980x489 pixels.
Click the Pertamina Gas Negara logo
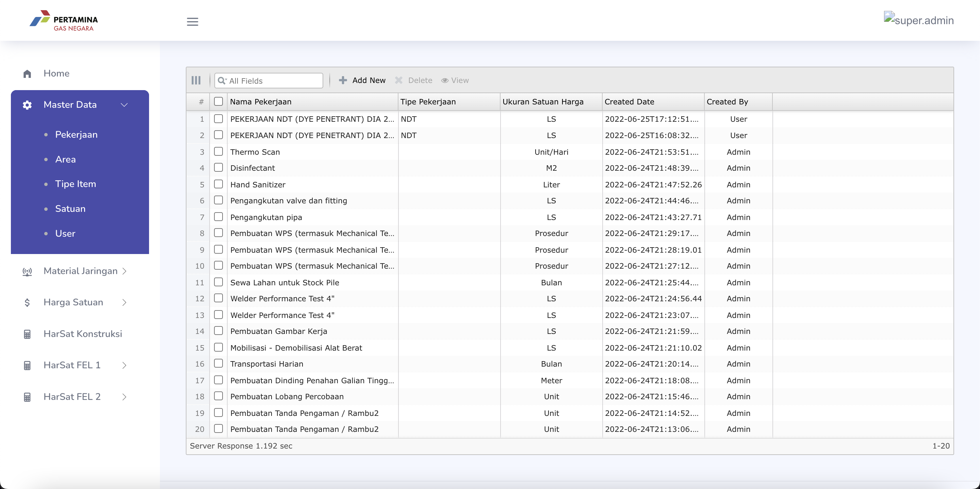click(64, 21)
